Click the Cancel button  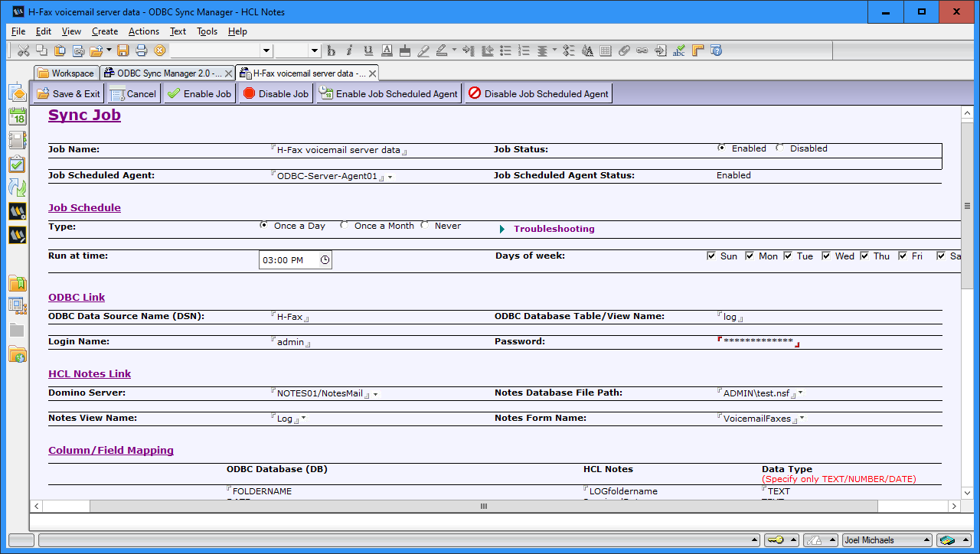134,93
